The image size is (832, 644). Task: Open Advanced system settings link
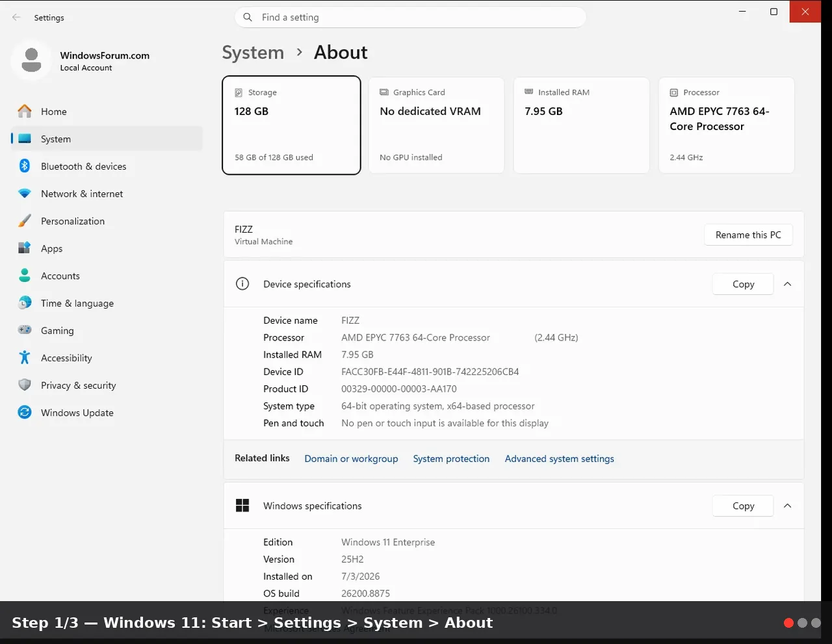[559, 459]
